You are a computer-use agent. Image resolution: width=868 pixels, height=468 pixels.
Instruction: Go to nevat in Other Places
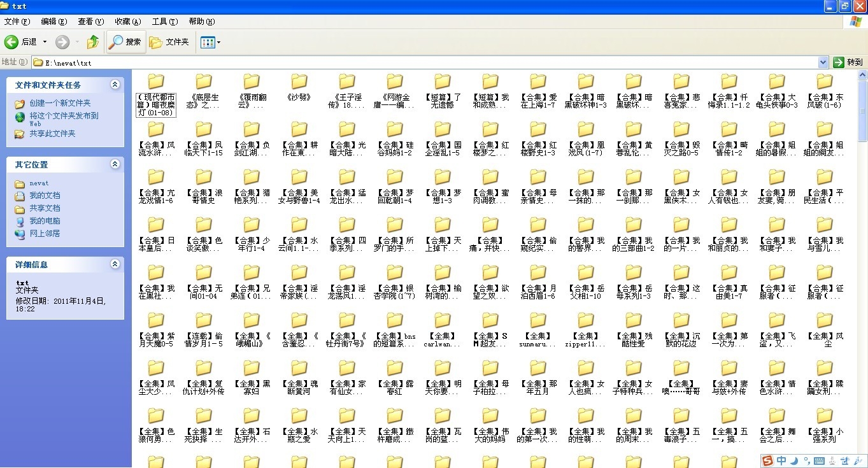point(39,183)
